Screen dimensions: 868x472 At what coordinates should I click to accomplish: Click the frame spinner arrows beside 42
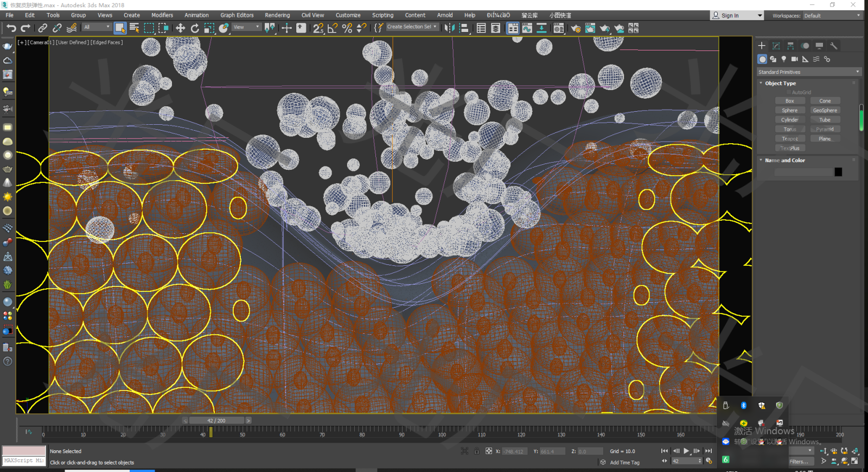[700, 461]
